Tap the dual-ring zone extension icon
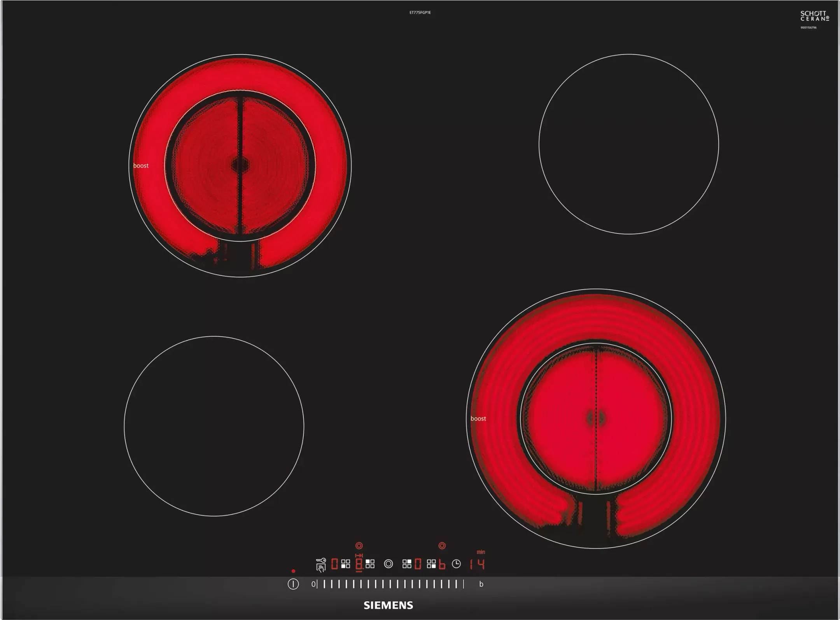 388,564
